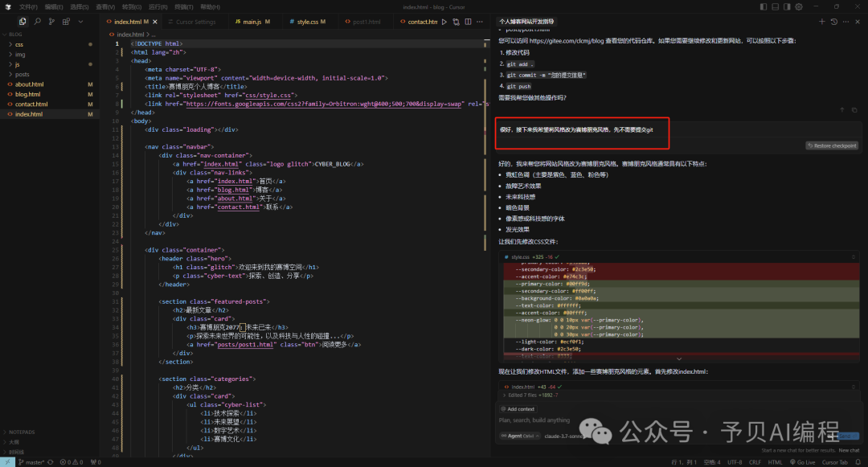Open chat panel more options ellipsis
868x467 pixels.
pyautogui.click(x=845, y=22)
